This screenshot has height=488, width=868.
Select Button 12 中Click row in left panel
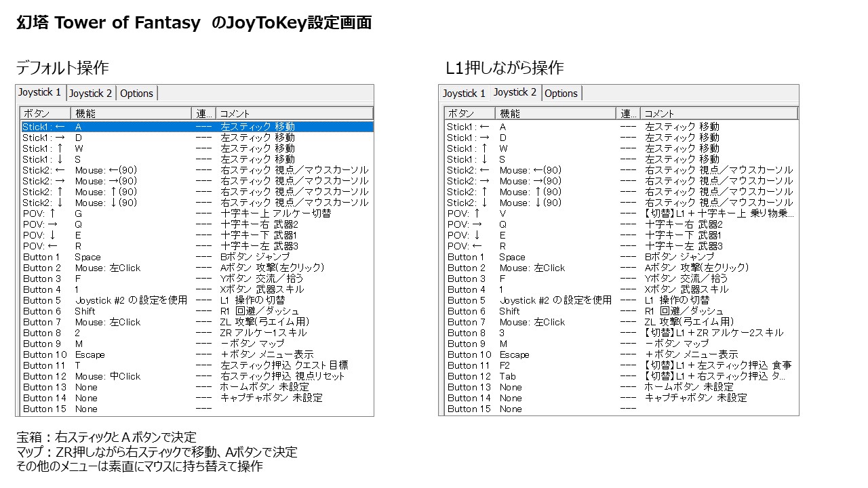pyautogui.click(x=197, y=376)
